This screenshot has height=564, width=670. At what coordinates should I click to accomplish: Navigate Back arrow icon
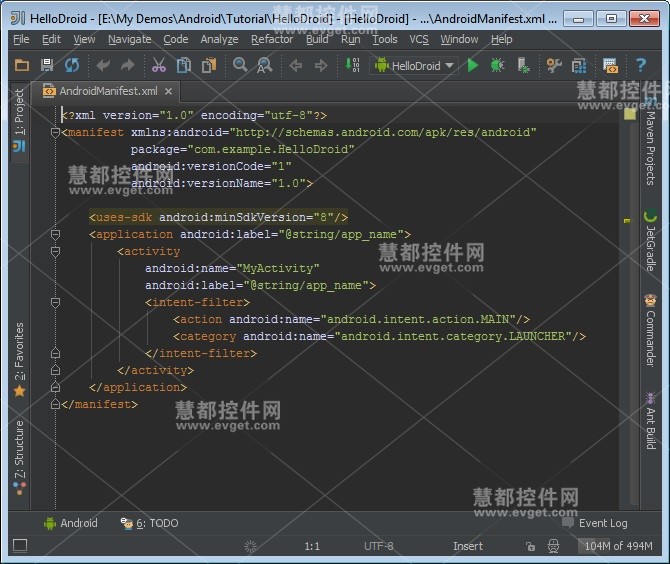coord(296,65)
